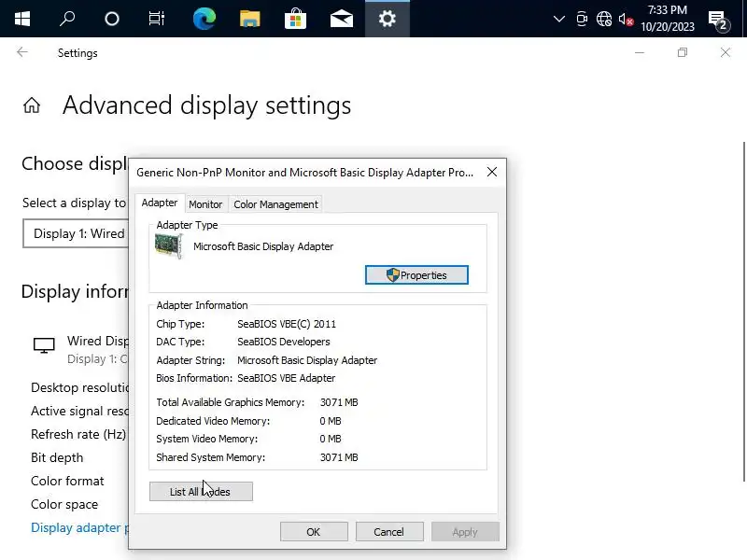Click the Advanced display settings heading
This screenshot has height=560, width=747.
coord(206,105)
